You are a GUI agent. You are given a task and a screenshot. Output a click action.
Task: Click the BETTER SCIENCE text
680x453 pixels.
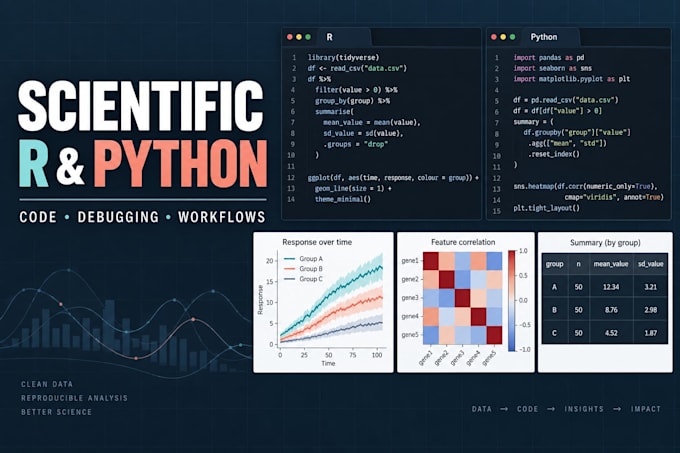(56, 412)
